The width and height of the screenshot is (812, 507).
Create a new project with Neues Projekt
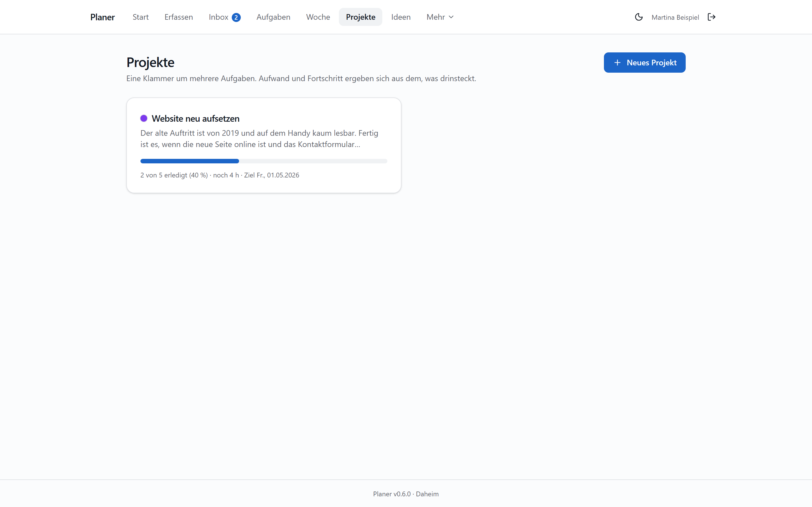point(644,63)
